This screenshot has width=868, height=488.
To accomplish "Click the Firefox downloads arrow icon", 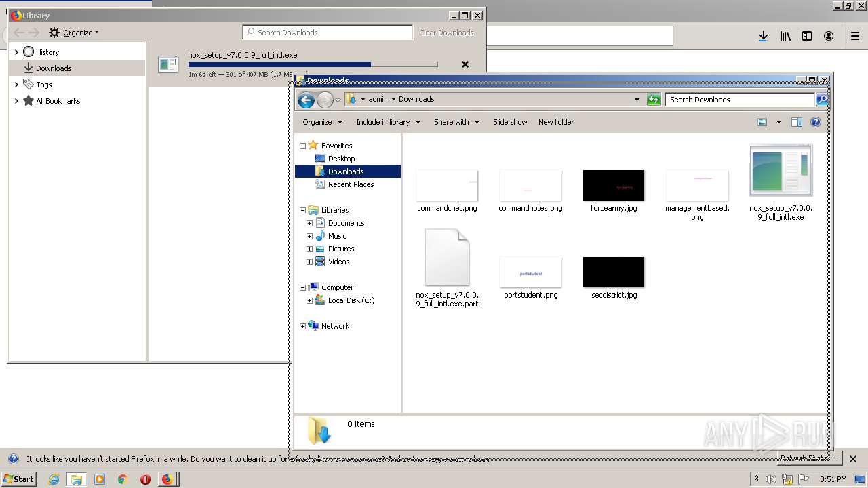I will click(763, 36).
